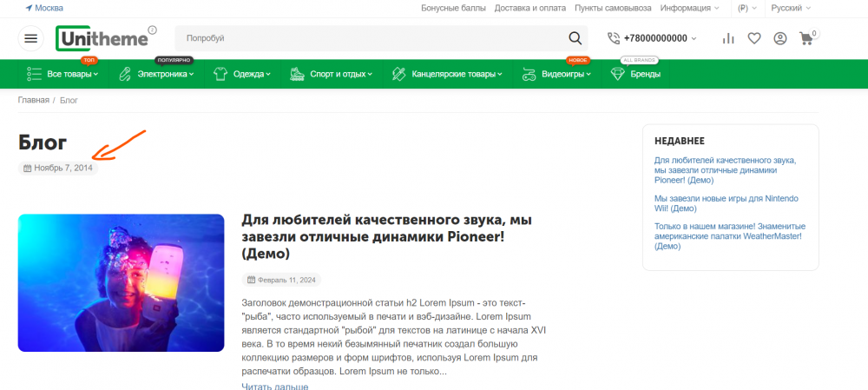Click the Ноябрь 7, 2014 date badge
Viewport: 868px width, 390px height.
pos(58,168)
